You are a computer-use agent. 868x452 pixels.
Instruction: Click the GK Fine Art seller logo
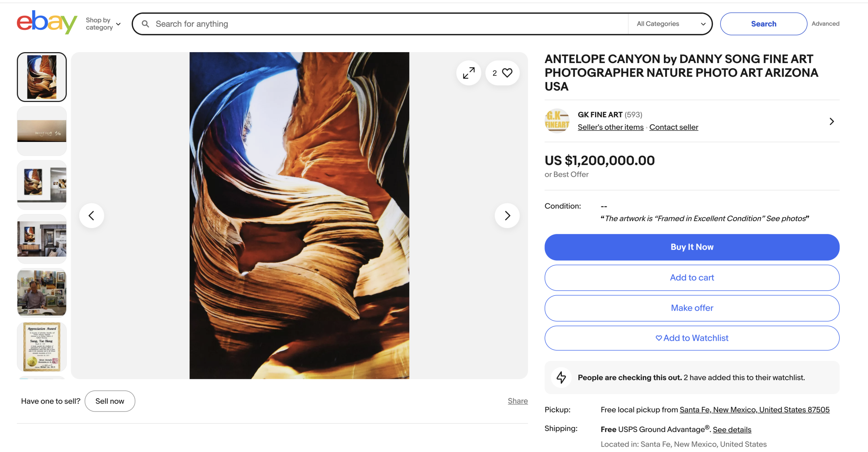pyautogui.click(x=557, y=121)
